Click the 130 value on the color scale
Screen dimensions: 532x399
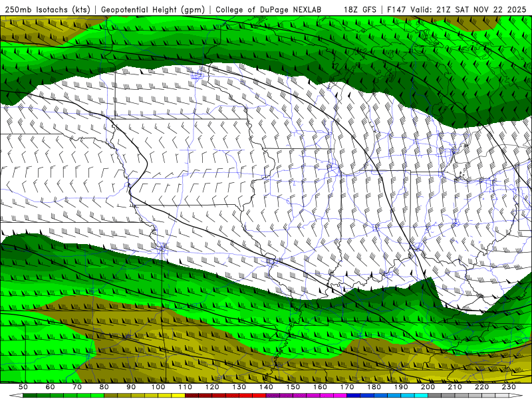click(239, 387)
